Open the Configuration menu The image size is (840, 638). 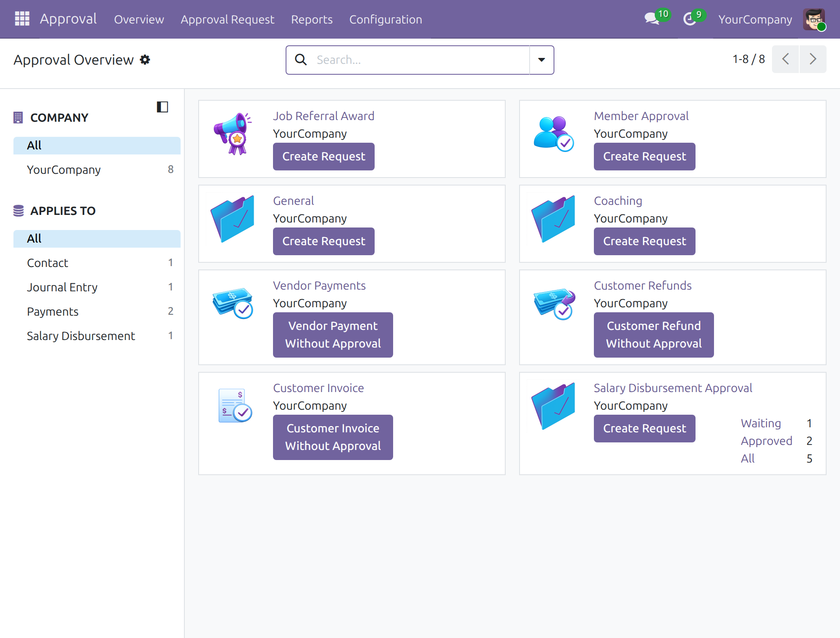(386, 19)
